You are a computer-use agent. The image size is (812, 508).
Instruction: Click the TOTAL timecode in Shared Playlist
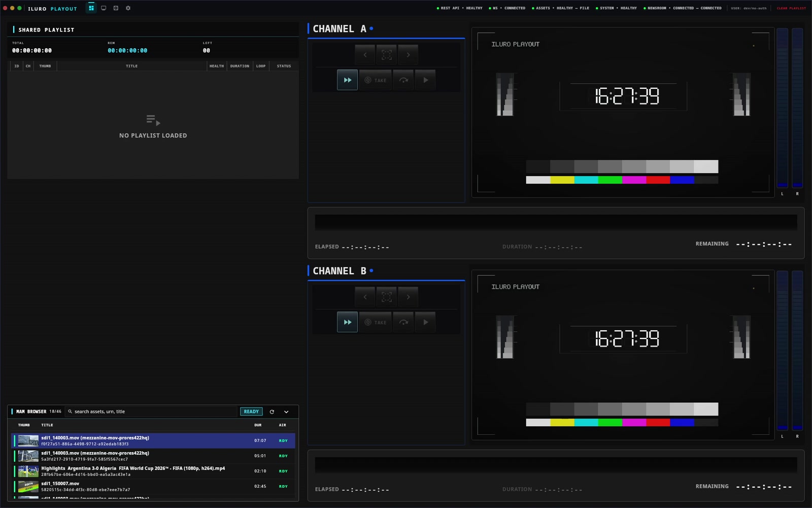pos(32,50)
